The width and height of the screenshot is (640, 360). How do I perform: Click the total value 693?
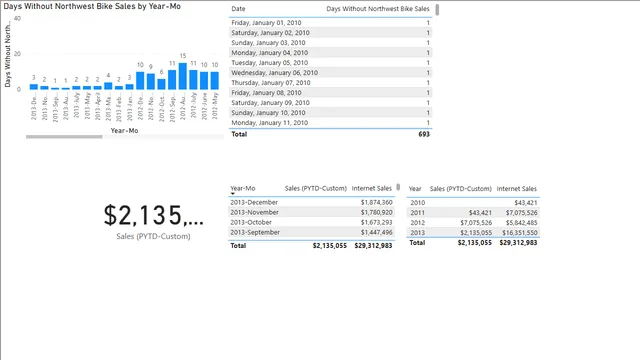[x=424, y=134]
